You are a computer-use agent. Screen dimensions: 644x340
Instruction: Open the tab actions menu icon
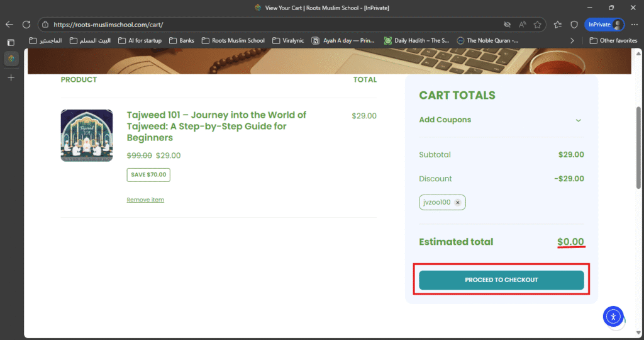pos(10,42)
